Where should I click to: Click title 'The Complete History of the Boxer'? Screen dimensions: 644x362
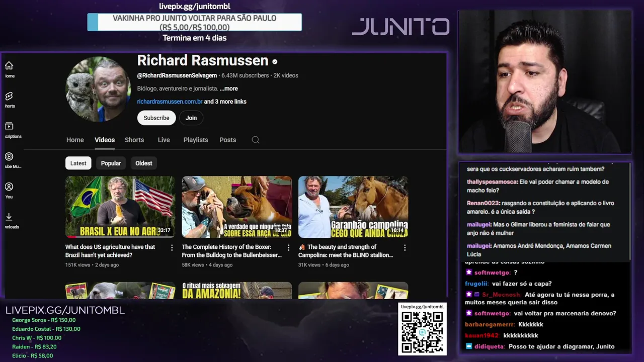coord(231,251)
